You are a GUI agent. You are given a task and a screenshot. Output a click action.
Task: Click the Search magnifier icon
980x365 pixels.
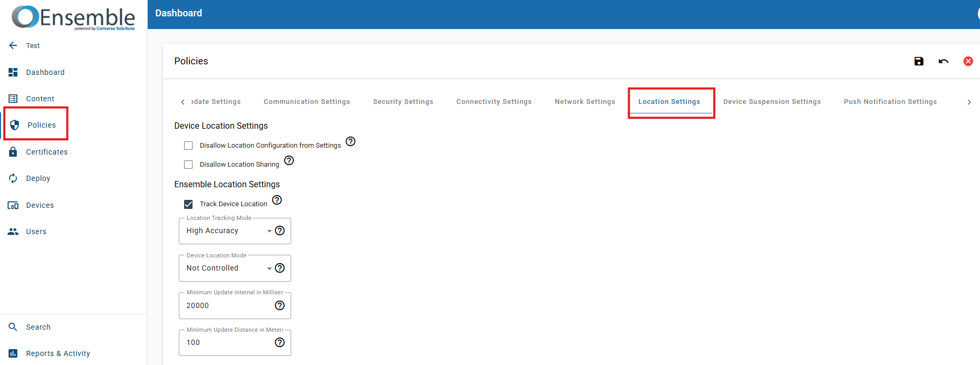click(13, 327)
